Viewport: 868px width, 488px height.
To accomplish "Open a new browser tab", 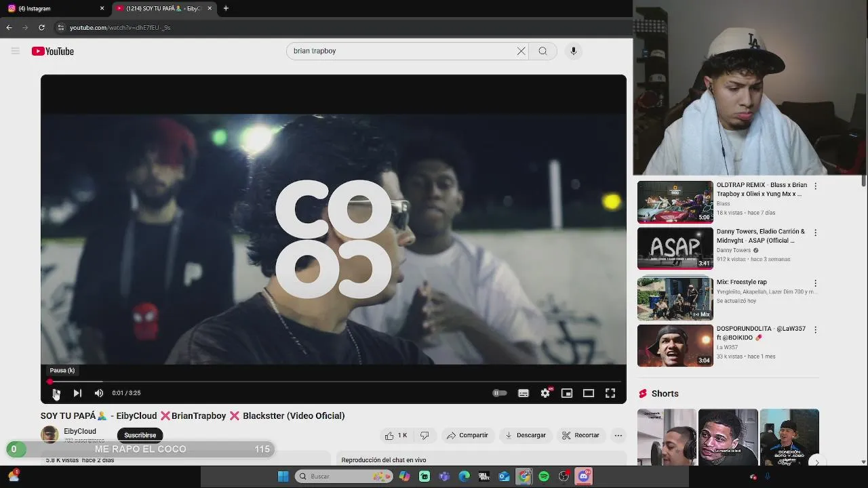I will point(226,8).
